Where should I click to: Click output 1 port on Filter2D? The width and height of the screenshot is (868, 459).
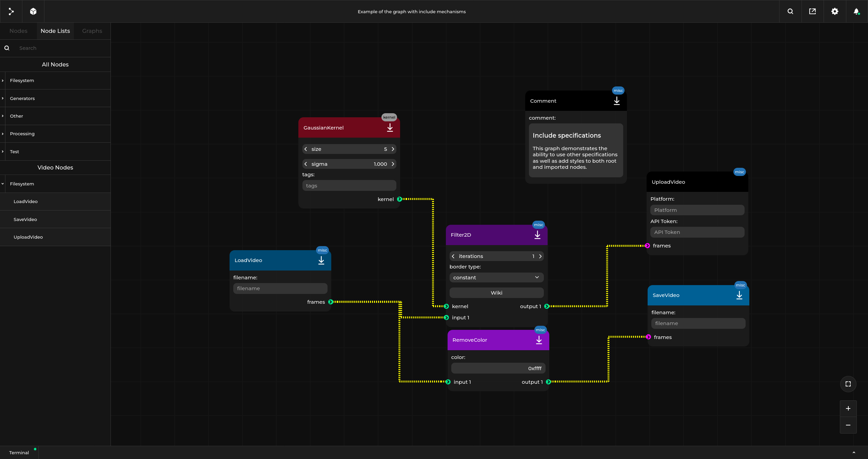click(547, 306)
